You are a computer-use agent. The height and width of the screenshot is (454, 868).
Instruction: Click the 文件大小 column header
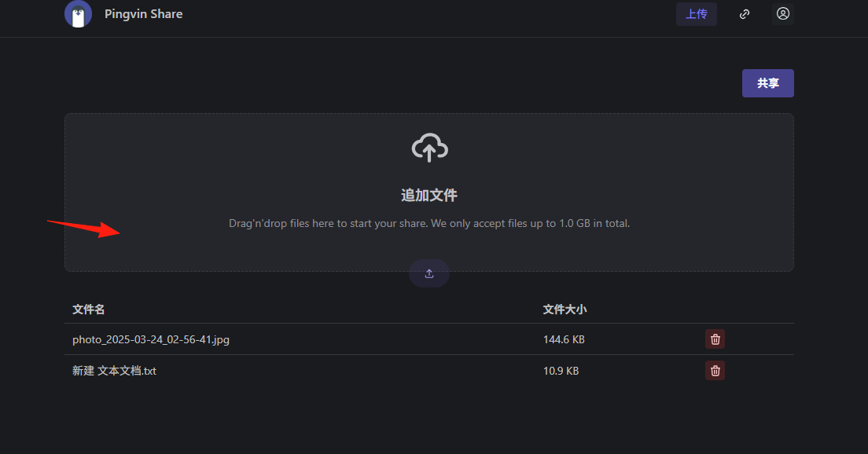click(565, 309)
